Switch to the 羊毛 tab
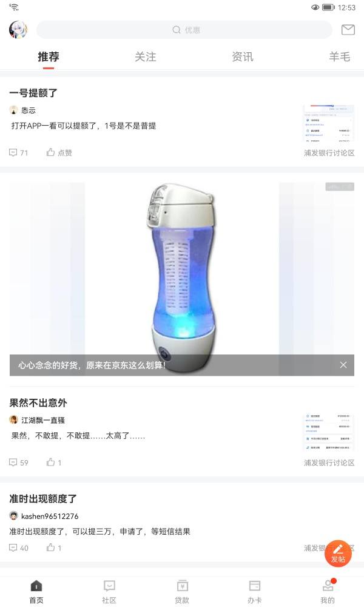 (340, 57)
